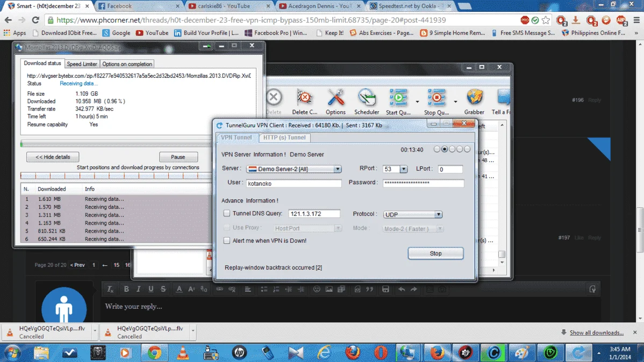Click the greyed Delete icon in toolbar
This screenshot has width=644, height=362.
[x=274, y=98]
